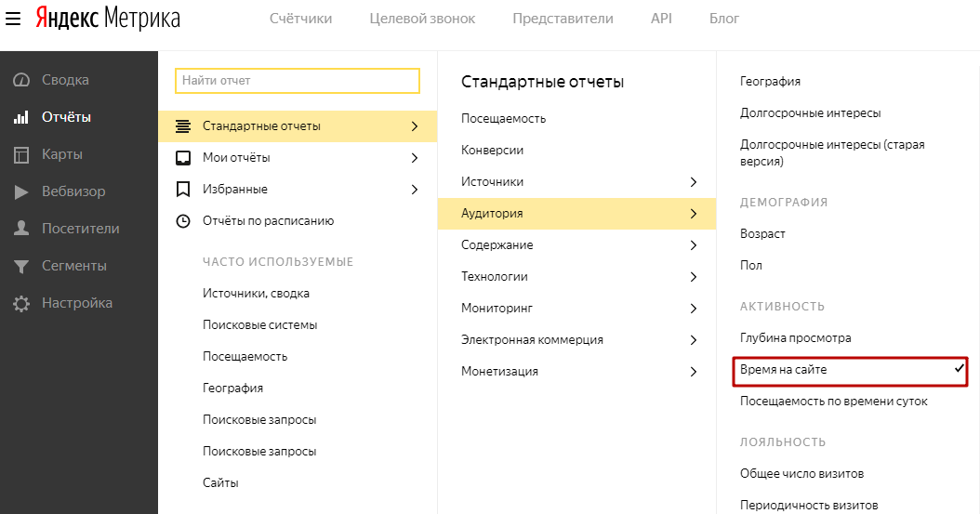Open the Посещаемость standard report
980x514 pixels.
click(x=503, y=119)
